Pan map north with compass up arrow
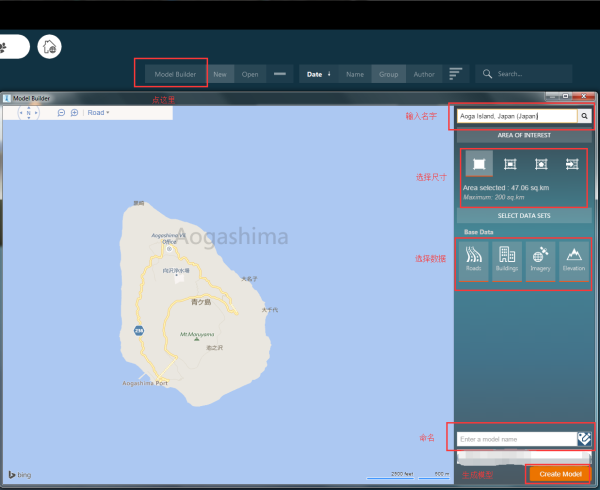The width and height of the screenshot is (600, 490). coord(29,108)
